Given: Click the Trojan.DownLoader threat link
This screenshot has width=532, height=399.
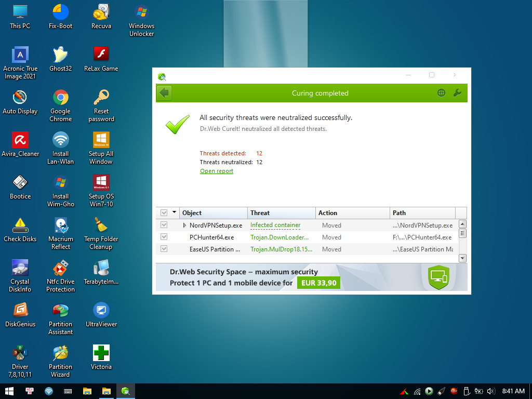Looking at the screenshot, I should [280, 237].
